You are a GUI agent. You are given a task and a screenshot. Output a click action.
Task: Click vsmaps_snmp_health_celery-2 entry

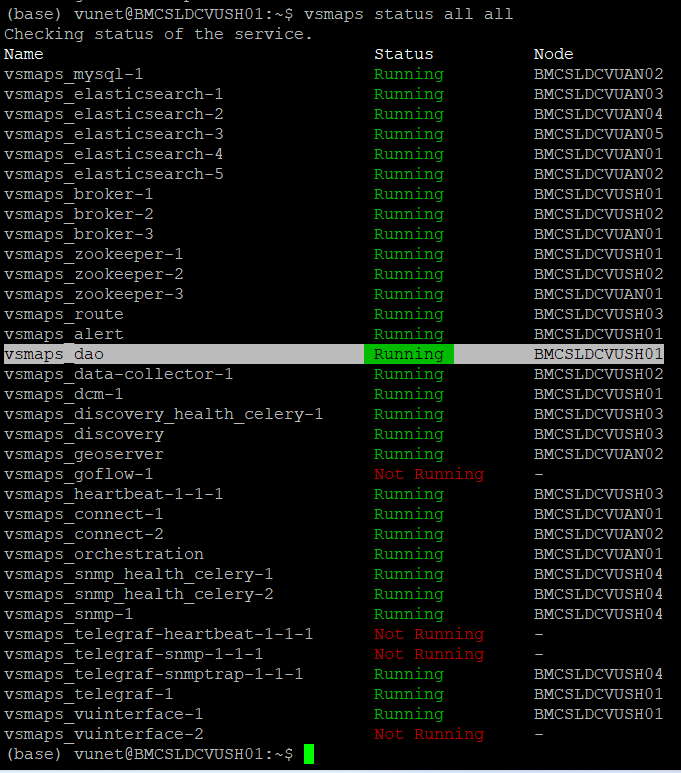tap(139, 594)
